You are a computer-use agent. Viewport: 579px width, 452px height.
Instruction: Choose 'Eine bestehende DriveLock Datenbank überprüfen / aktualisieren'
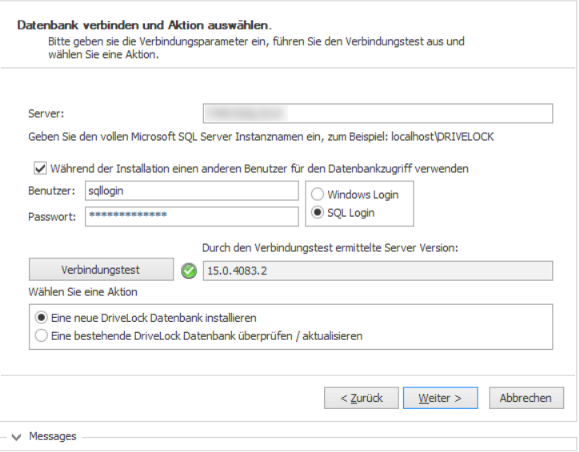(x=41, y=336)
